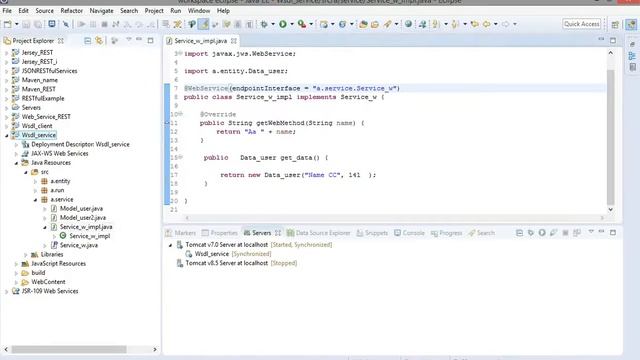Toggle the Mark Occurrences highlighter icon
Image resolution: width=640 pixels, height=360 pixels.
click(203, 24)
